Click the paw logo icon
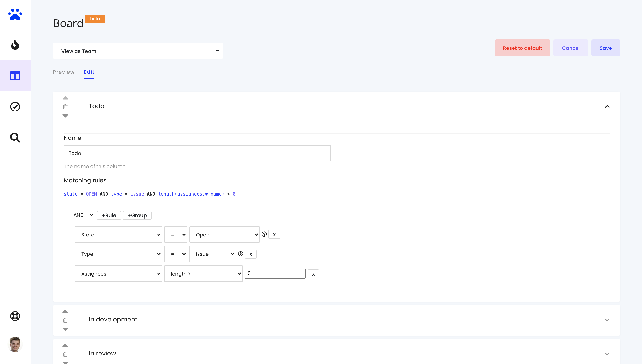This screenshot has height=364, width=642. click(15, 14)
